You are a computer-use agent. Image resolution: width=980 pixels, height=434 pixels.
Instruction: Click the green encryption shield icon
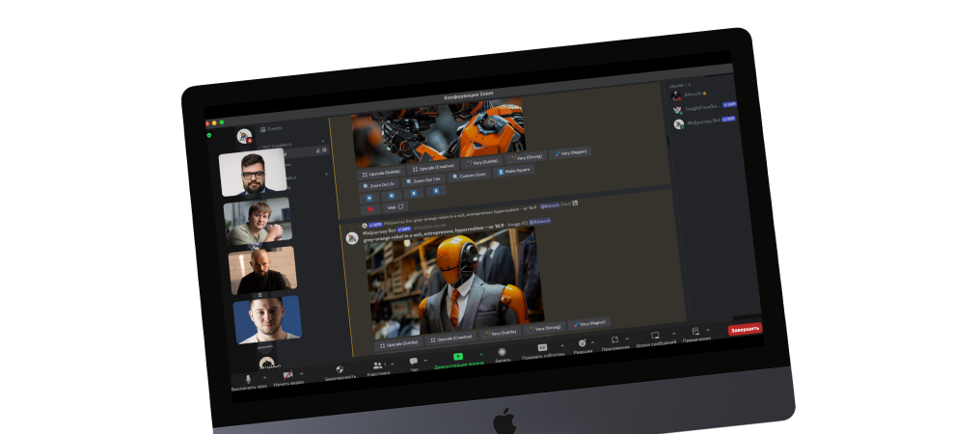[x=209, y=134]
